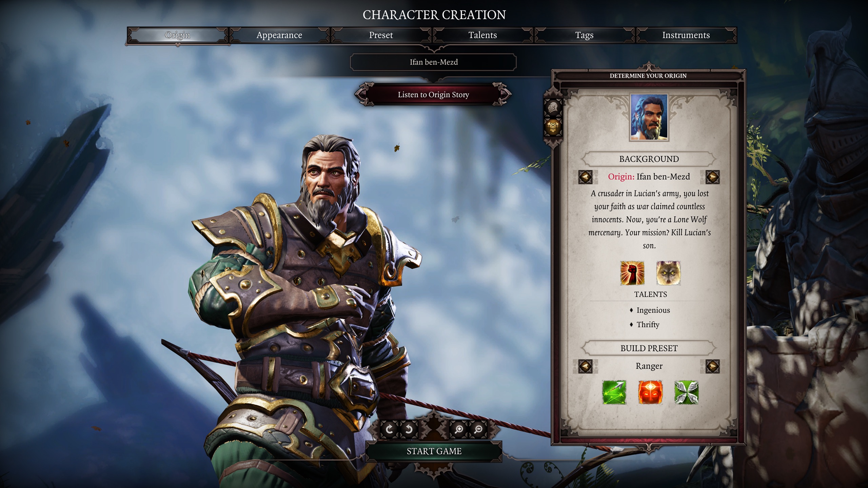Zoom in on character model
Image resolution: width=868 pixels, height=488 pixels.
click(x=459, y=429)
